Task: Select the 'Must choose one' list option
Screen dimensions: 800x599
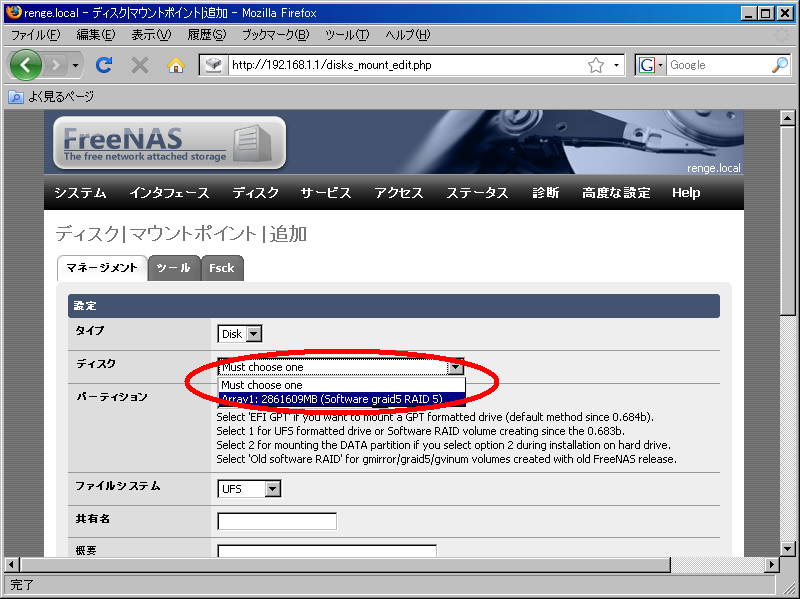Action: tap(342, 385)
